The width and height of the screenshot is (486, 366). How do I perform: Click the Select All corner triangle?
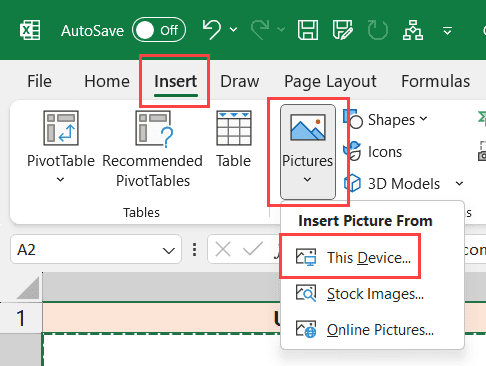pos(28,288)
